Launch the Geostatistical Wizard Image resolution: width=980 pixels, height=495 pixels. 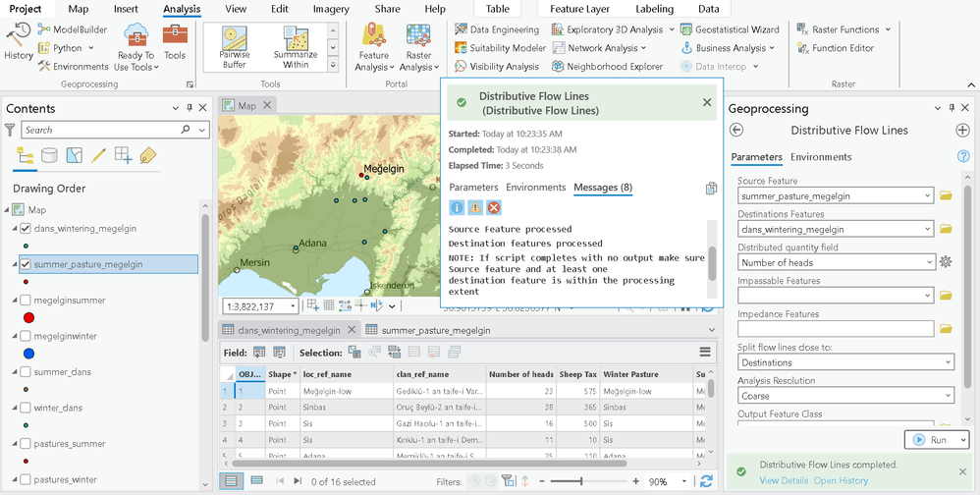730,29
